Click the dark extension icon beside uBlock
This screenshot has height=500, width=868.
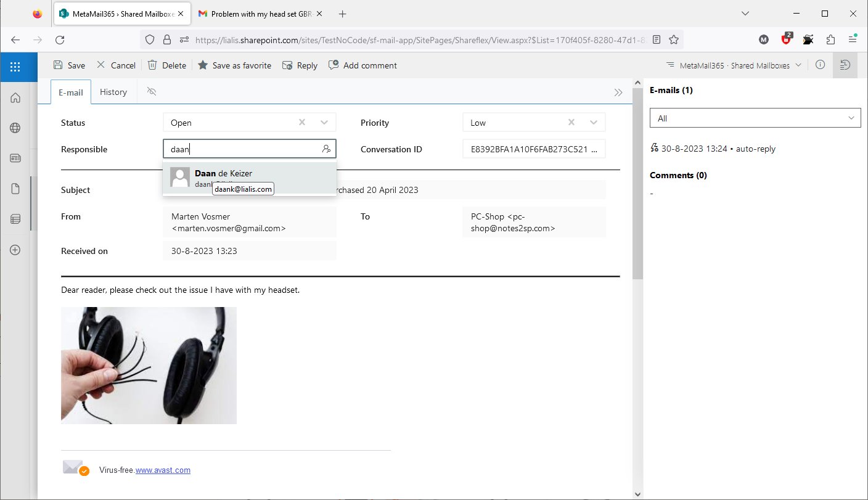point(808,39)
